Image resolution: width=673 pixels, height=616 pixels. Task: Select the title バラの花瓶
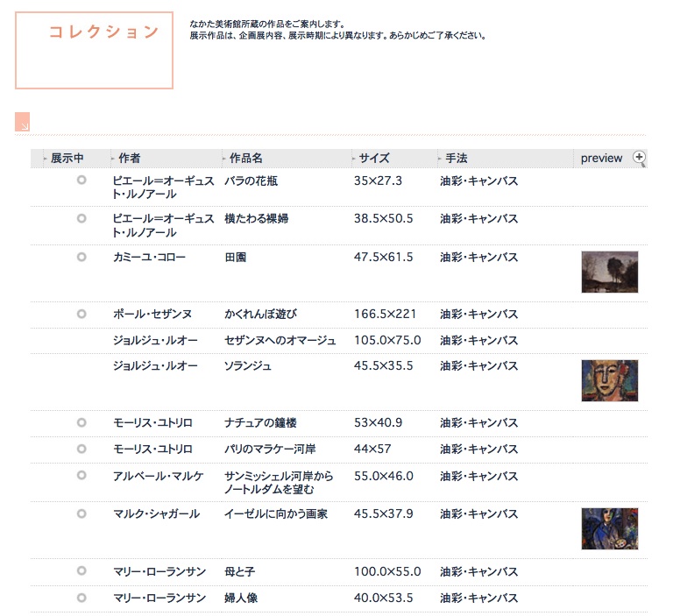click(x=251, y=181)
